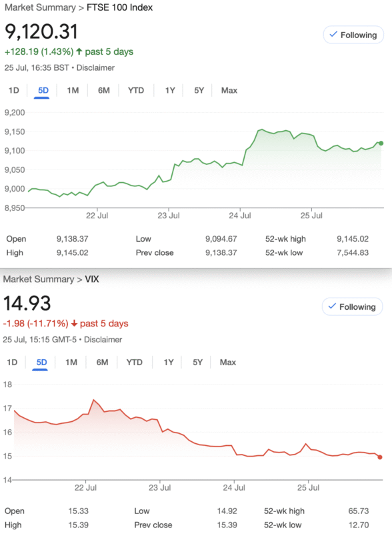Image resolution: width=392 pixels, height=534 pixels.
Task: Click the green endpoint dot on FTSE chart
Action: [x=381, y=144]
